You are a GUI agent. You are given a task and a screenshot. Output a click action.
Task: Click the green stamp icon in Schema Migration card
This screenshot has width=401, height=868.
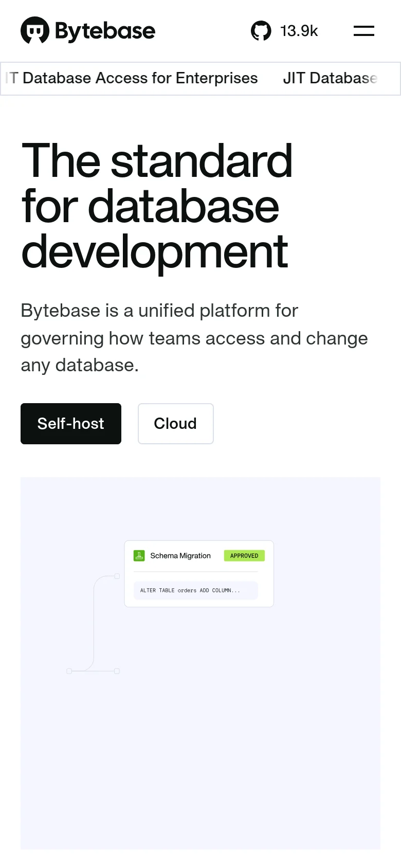tap(139, 556)
